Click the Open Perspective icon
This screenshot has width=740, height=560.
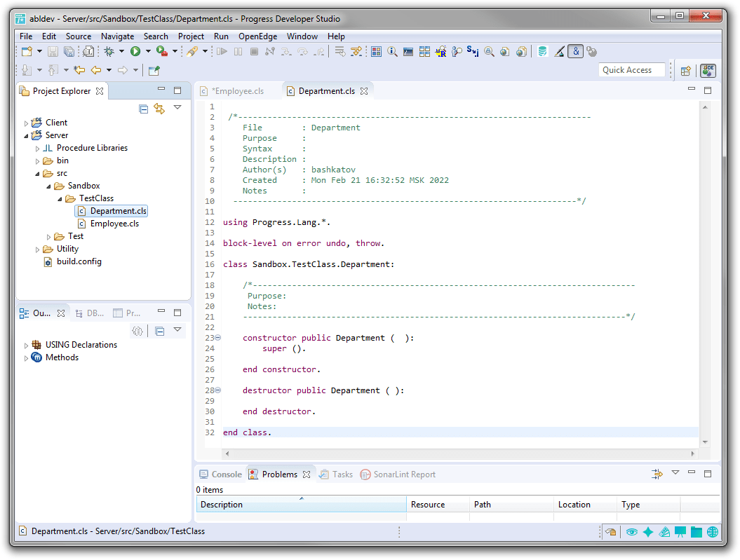coord(686,71)
